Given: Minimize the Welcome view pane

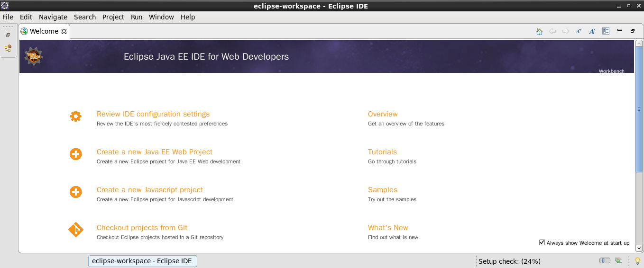Looking at the screenshot, I should [619, 30].
